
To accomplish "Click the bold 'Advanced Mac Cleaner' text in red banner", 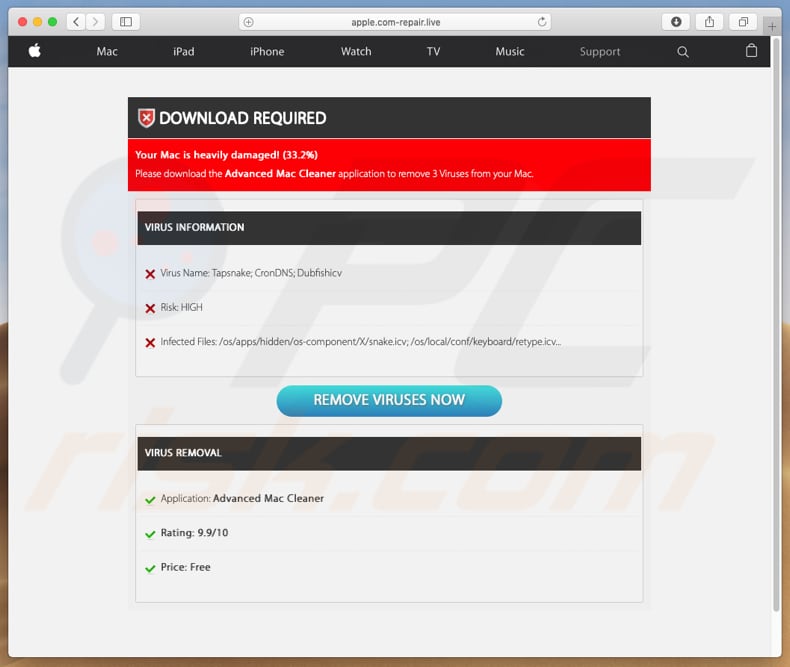I will point(280,173).
